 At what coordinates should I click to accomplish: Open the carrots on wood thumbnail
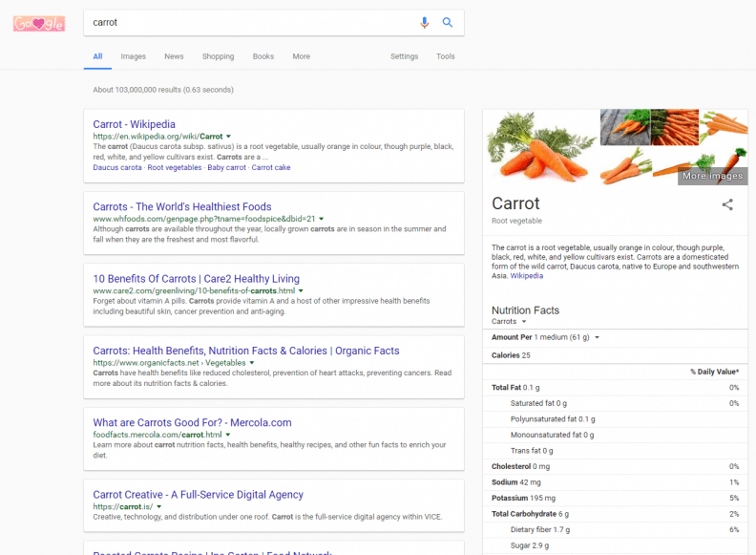click(x=625, y=127)
